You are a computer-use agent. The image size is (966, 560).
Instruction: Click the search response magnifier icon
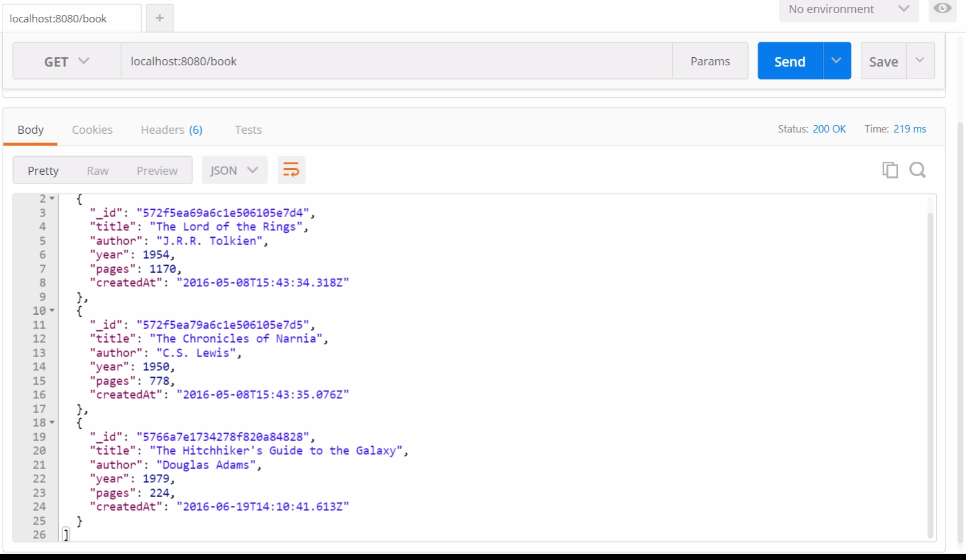[917, 170]
